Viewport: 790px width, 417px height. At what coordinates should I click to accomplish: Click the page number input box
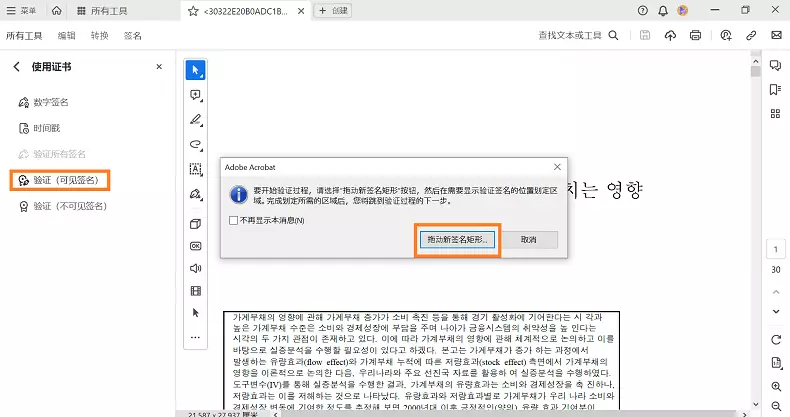coord(775,248)
